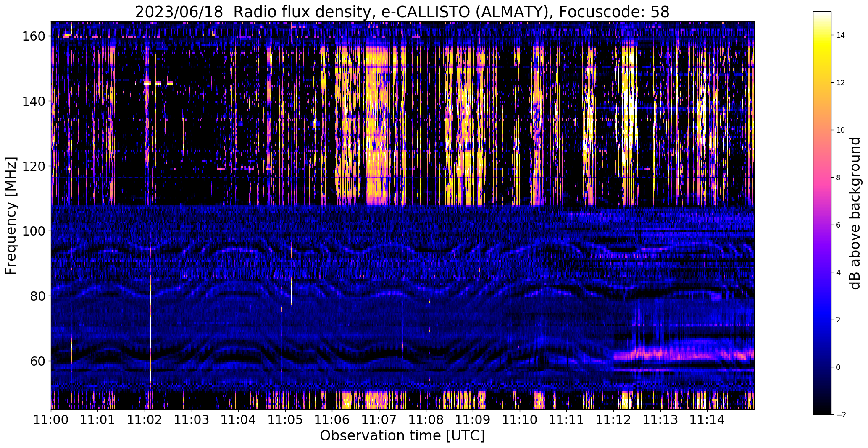The image size is (868, 448).
Task: Click the colorbar tick value 12
Action: (x=841, y=83)
